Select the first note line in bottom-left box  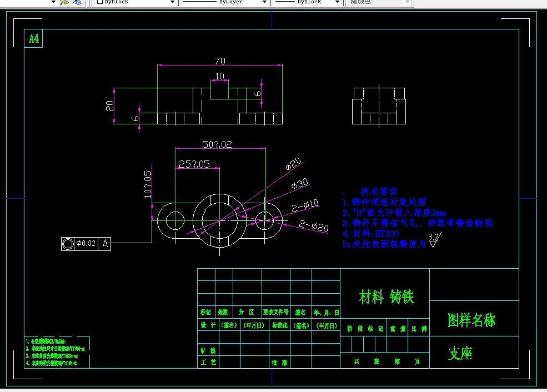point(46,341)
